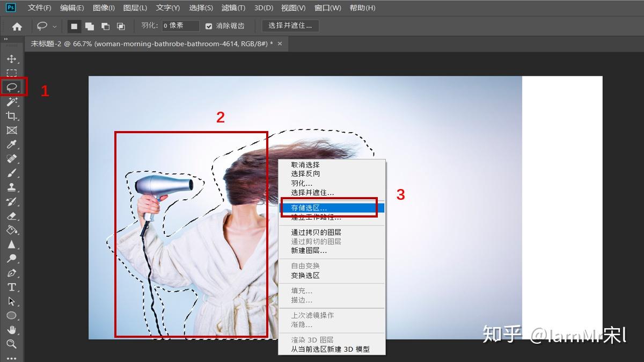
Task: Choose 从当前选区新建 3D 模型 menu entry
Action: coord(332,349)
